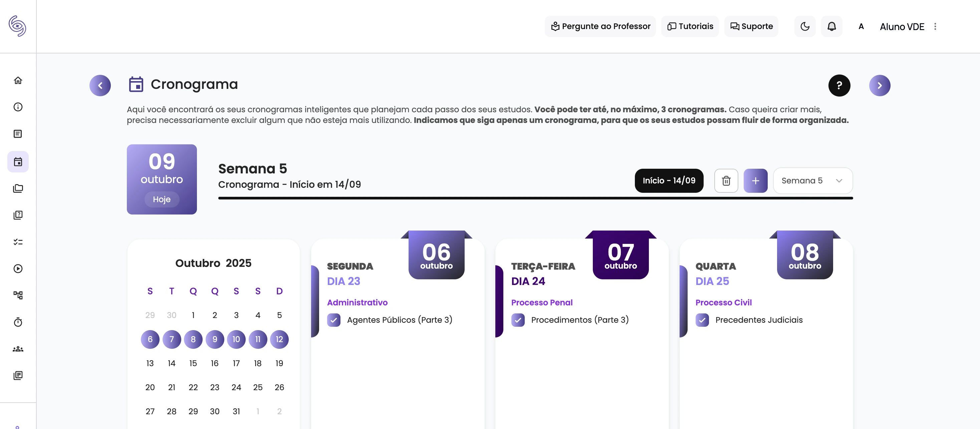Viewport: 980px width, 429px height.
Task: Open the checklist section in the sidebar
Action: tap(18, 242)
